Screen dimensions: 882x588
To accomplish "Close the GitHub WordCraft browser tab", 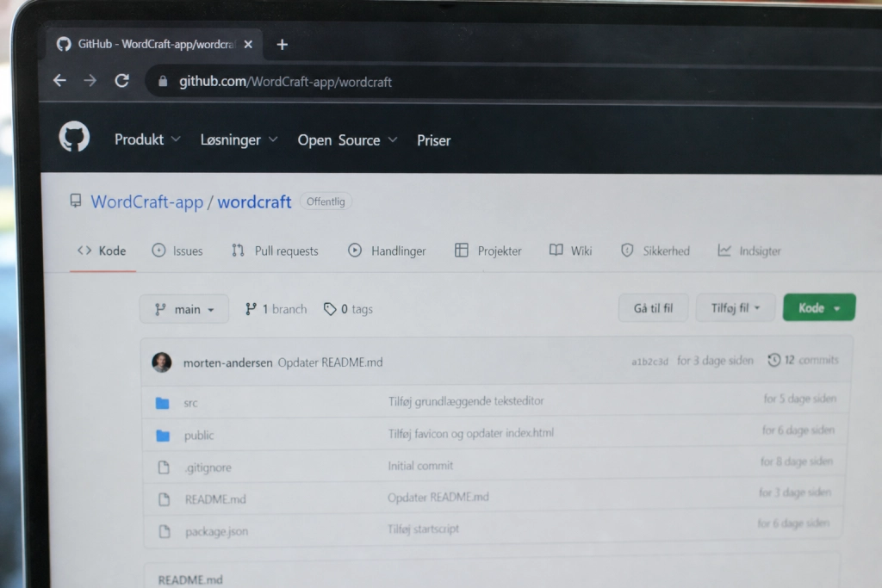I will 248,44.
